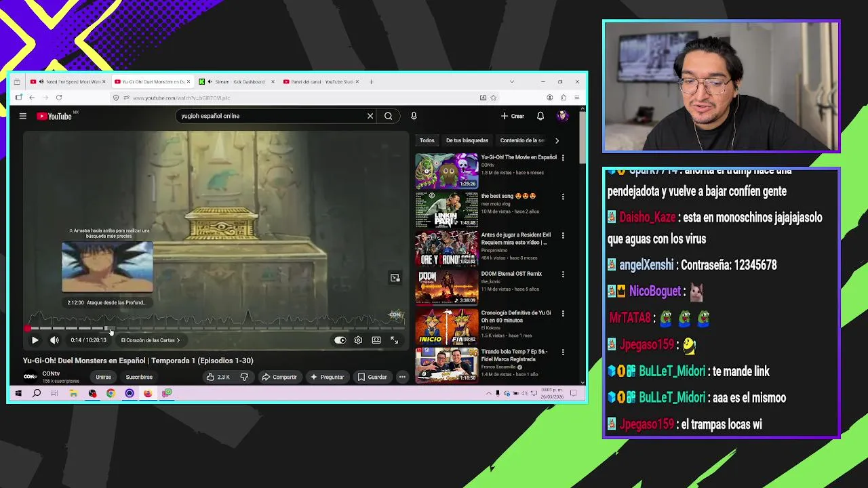Save video with Guardar

[372, 377]
